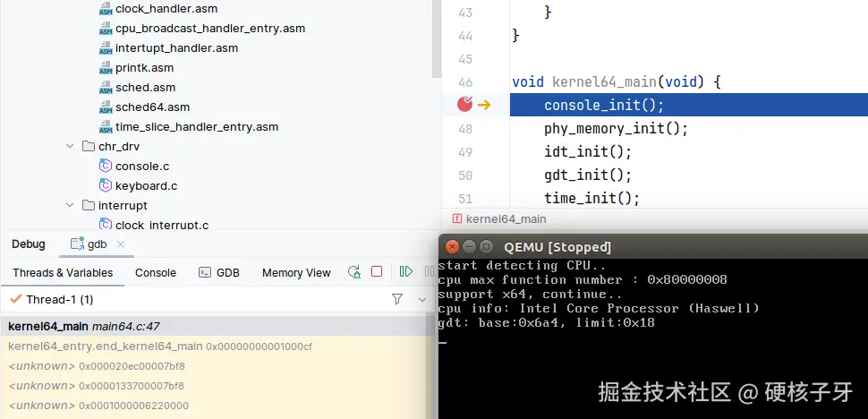This screenshot has width=868, height=419.
Task: Open the thread filter funnel icon
Action: (397, 299)
